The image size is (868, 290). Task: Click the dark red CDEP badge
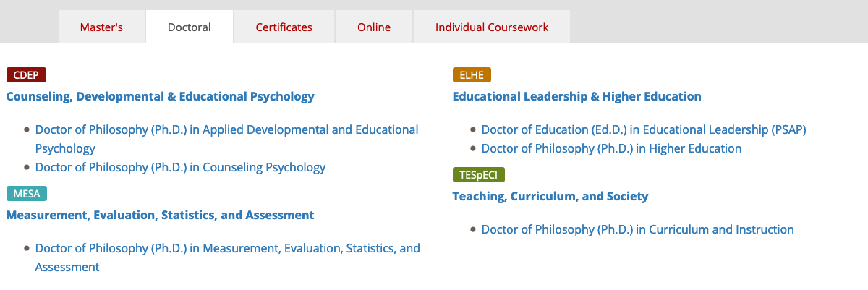click(x=26, y=74)
